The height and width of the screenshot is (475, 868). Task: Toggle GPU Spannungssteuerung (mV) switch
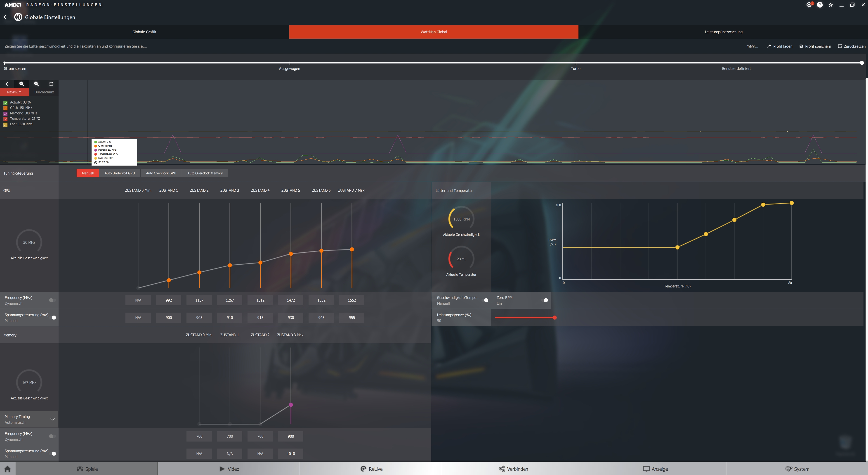[53, 318]
